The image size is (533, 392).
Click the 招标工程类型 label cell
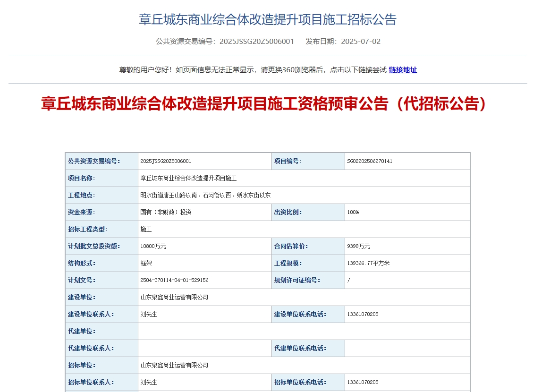click(102, 229)
